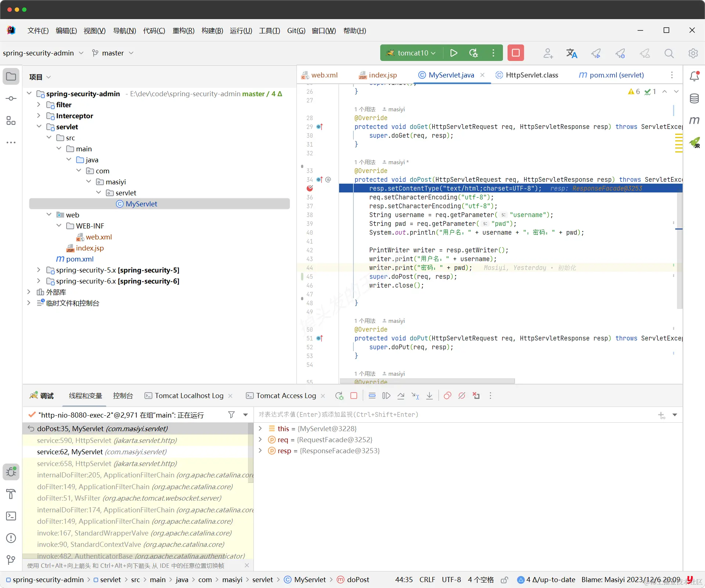
Task: Open Search Everywhere magnifier
Action: click(669, 53)
